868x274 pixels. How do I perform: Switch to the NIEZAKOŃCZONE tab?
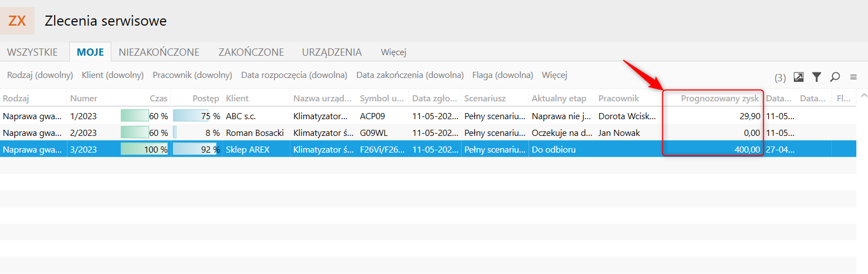[x=159, y=52]
